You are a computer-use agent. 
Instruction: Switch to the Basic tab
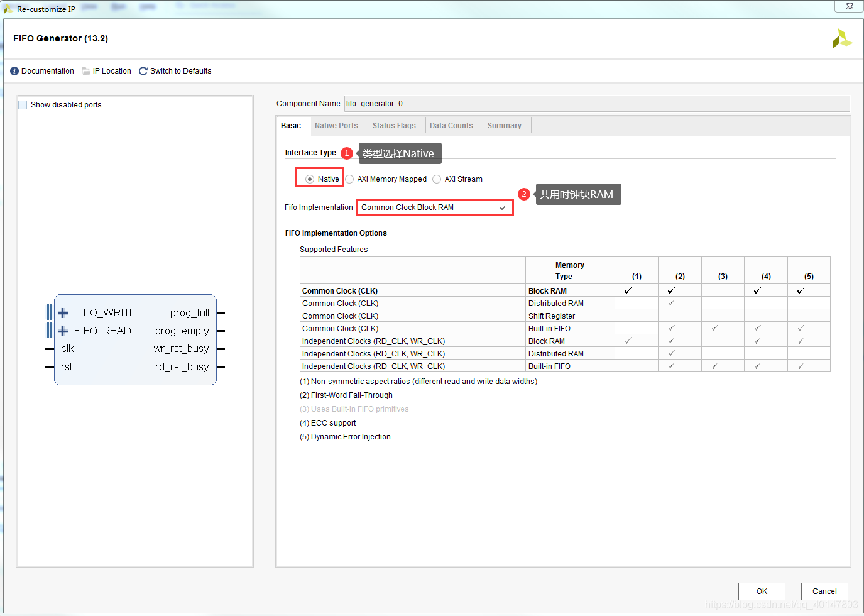291,126
